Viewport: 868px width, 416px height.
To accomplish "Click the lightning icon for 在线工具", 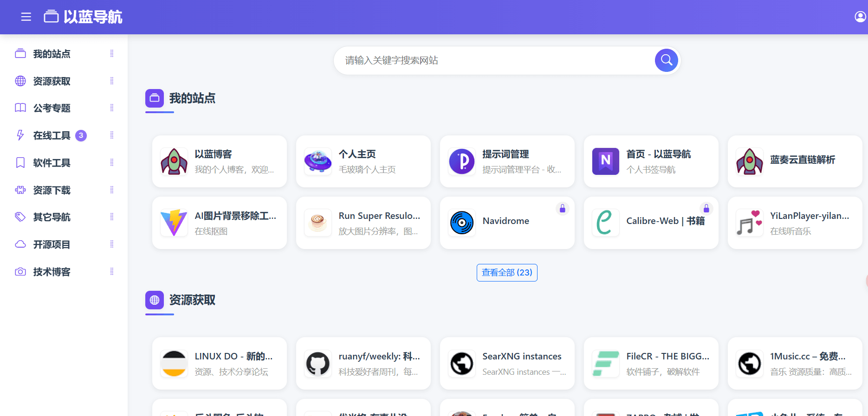I will coord(20,135).
